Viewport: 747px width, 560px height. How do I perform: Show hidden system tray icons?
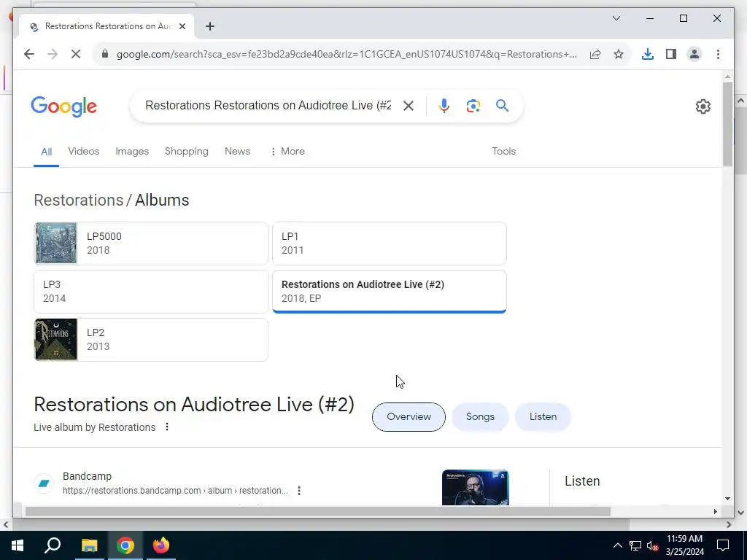(x=617, y=545)
